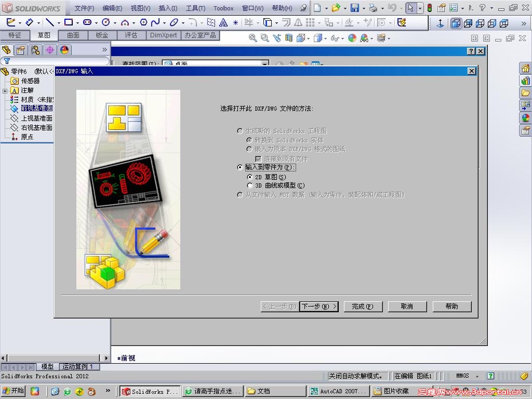Expand the view toolbar overflow chevron

pyautogui.click(x=524, y=23)
